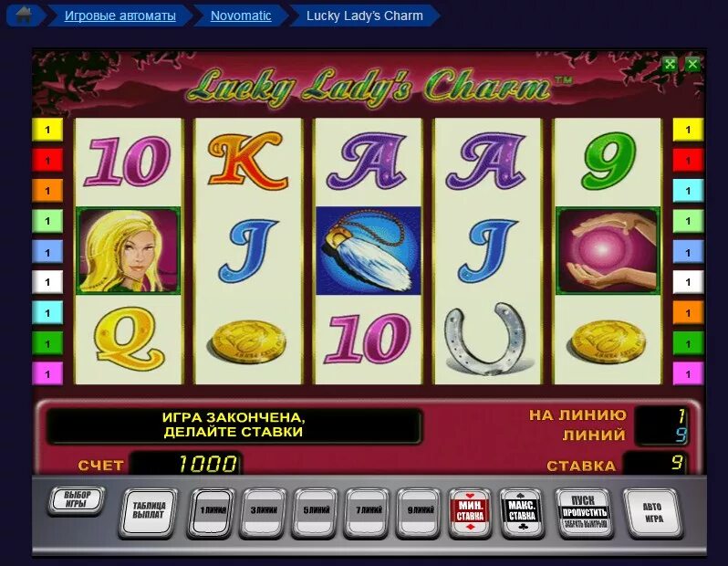Start the Авто игра autoplay
This screenshot has width=728, height=566.
653,512
